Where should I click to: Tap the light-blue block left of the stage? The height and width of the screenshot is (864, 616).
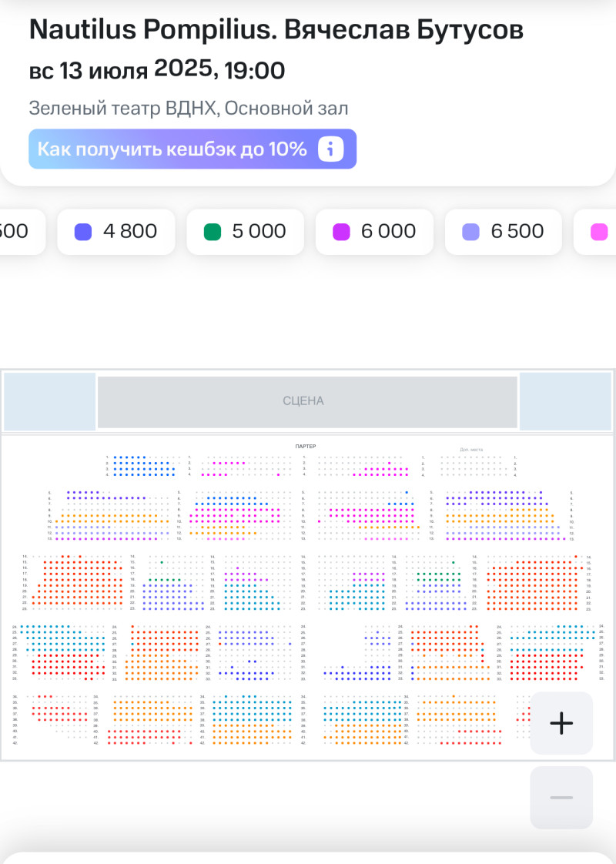point(50,401)
